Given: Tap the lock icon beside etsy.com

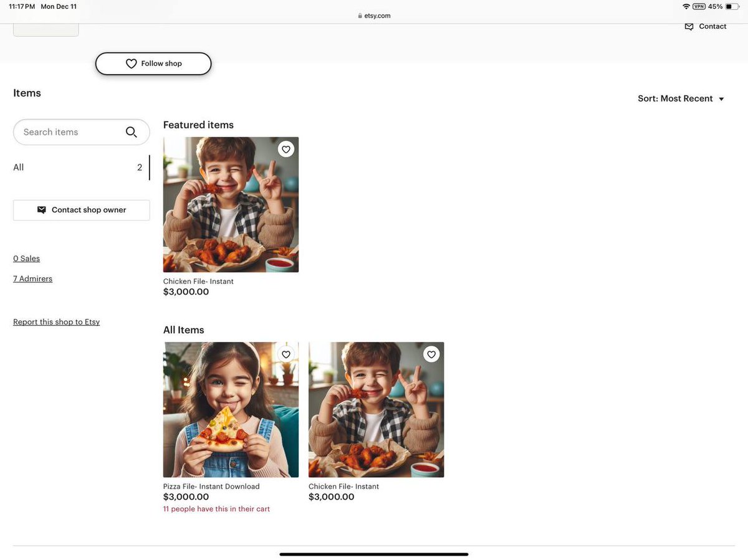Looking at the screenshot, I should 360,16.
